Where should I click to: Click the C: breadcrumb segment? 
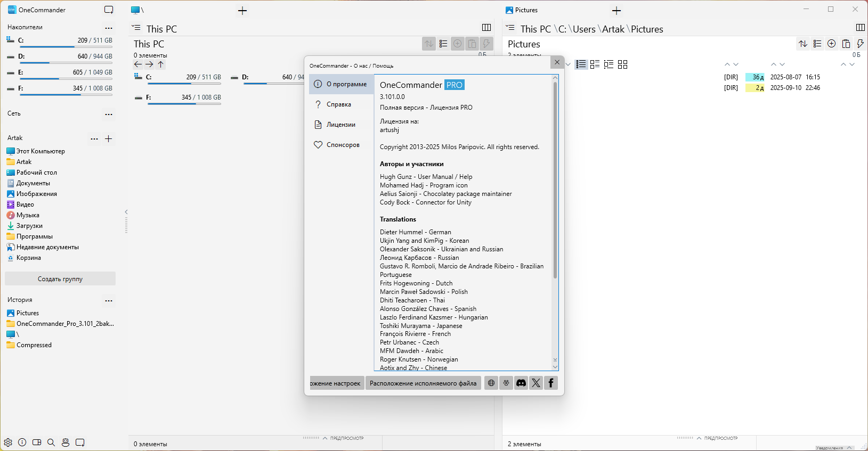tap(562, 29)
